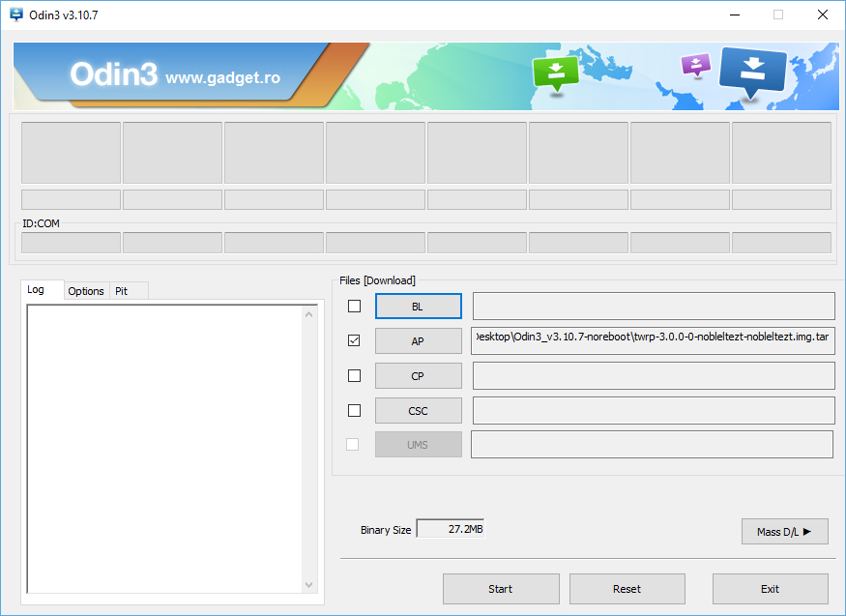Screen dimensions: 846x616
Task: Expand the Mass D/L arrow button
Action: 784,531
